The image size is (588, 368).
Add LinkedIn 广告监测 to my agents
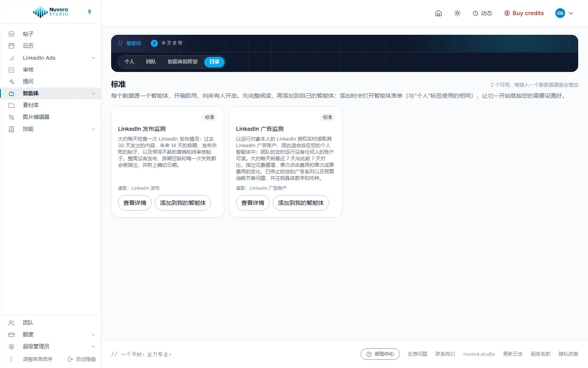301,203
